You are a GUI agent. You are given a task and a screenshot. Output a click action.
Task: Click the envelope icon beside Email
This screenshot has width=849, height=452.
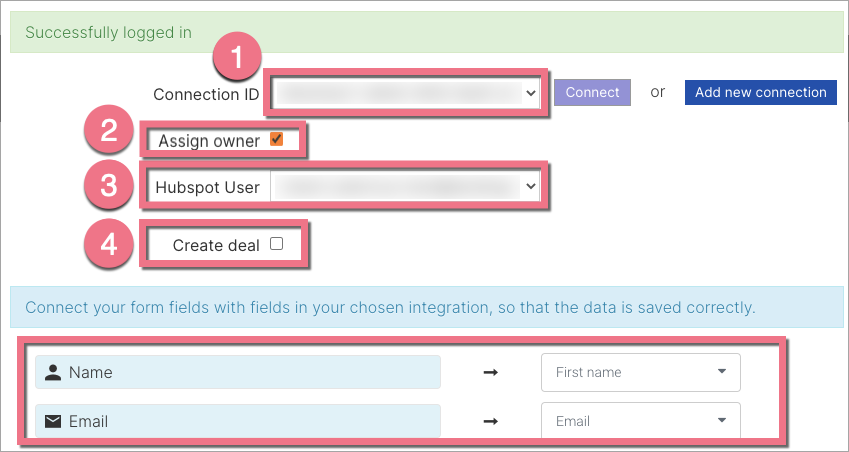52,421
